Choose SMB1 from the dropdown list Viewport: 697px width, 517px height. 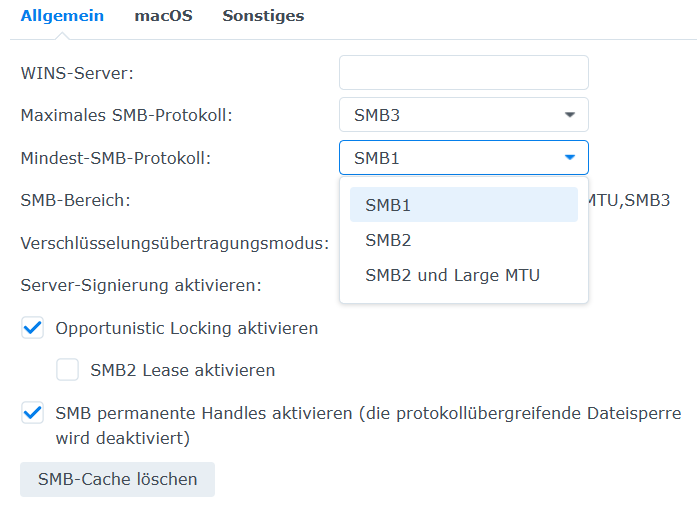click(x=463, y=205)
